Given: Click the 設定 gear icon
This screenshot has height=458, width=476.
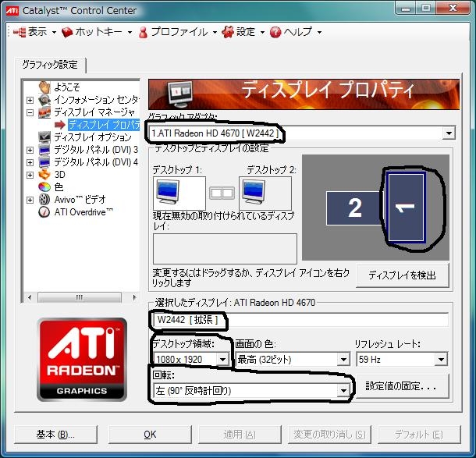Looking at the screenshot, I should 228,32.
